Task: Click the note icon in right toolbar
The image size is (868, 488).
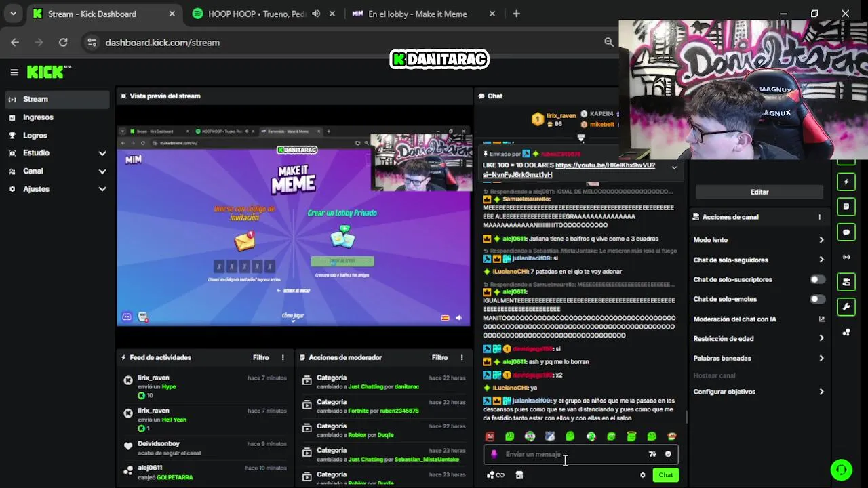Action: [x=846, y=207]
